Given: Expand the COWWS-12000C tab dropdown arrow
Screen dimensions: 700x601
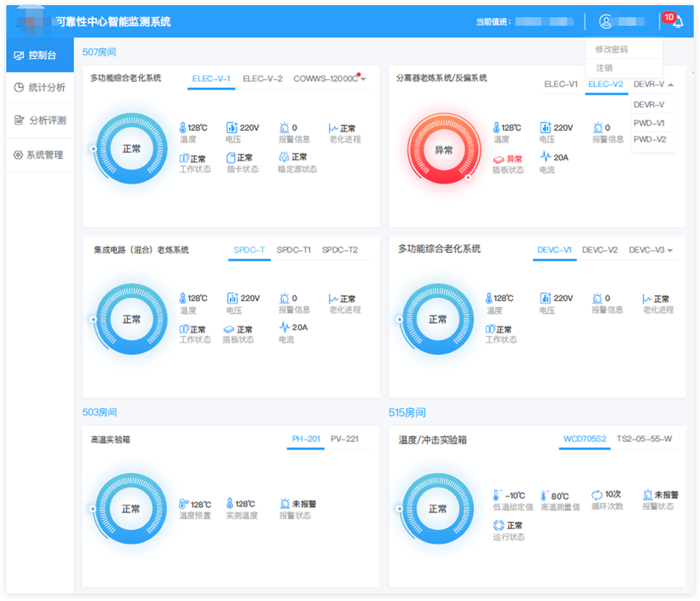Looking at the screenshot, I should [x=363, y=79].
